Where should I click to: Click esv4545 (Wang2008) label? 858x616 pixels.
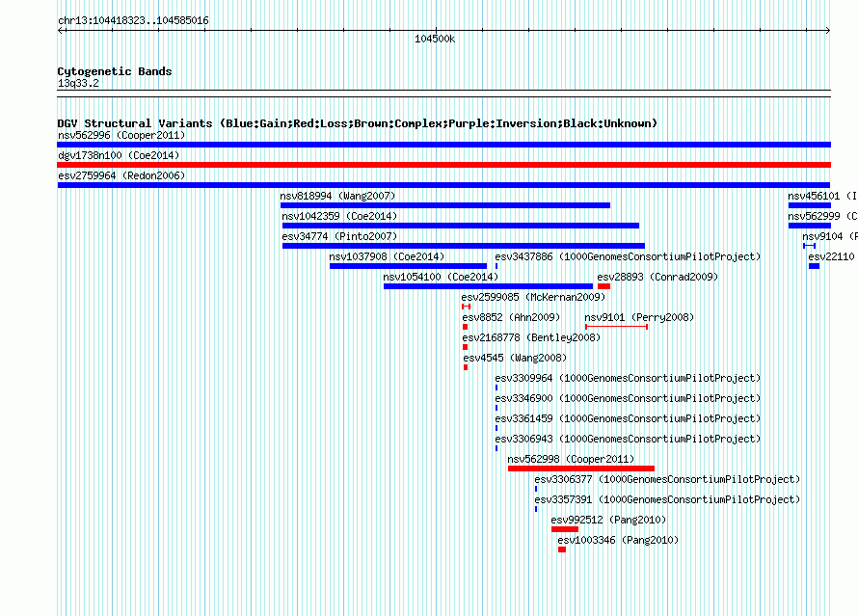coord(515,358)
